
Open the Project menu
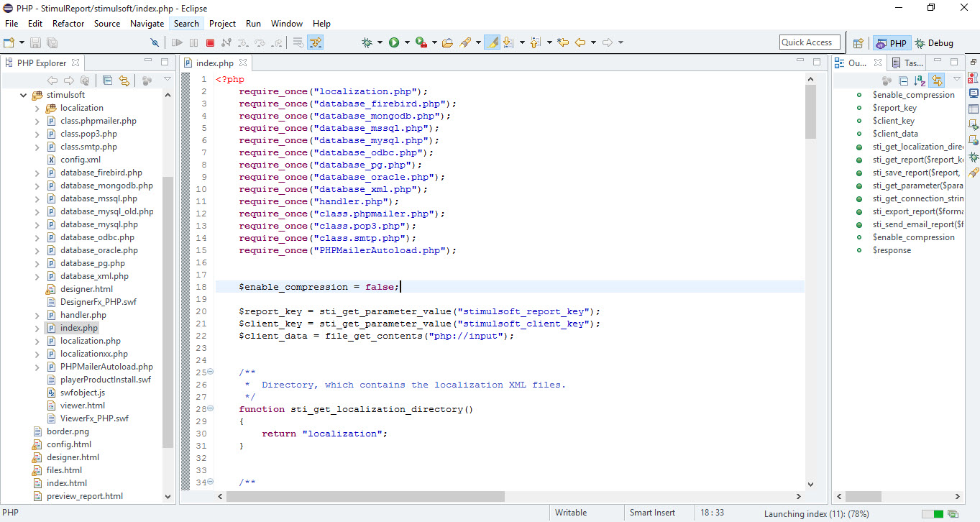point(222,23)
